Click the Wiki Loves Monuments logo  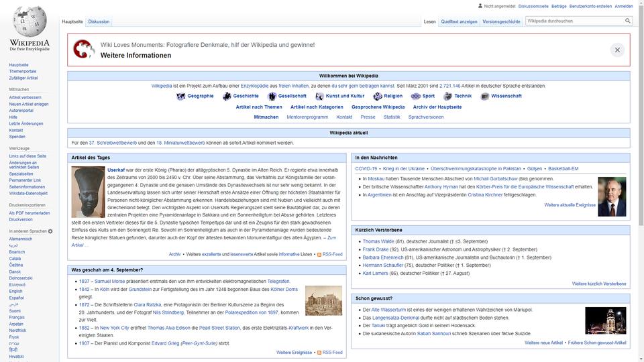tap(85, 49)
